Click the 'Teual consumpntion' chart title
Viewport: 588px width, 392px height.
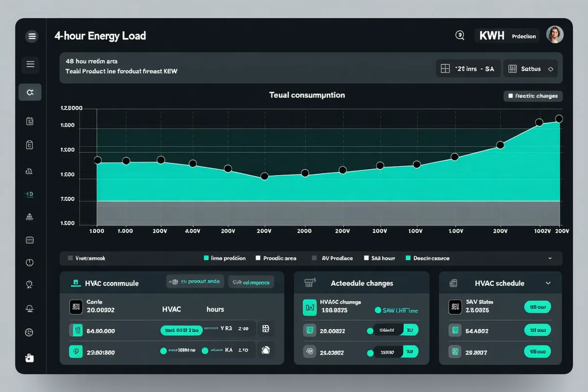pos(307,95)
